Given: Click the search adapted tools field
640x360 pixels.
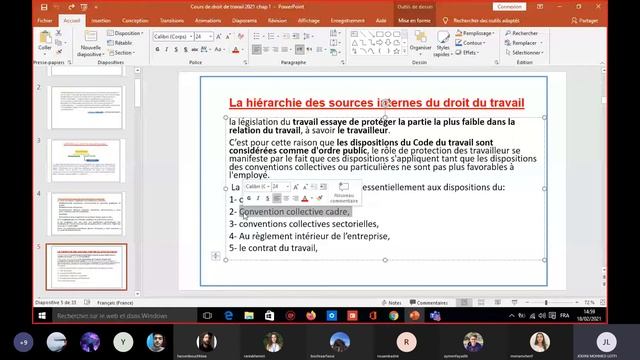Looking at the screenshot, I should (x=486, y=20).
